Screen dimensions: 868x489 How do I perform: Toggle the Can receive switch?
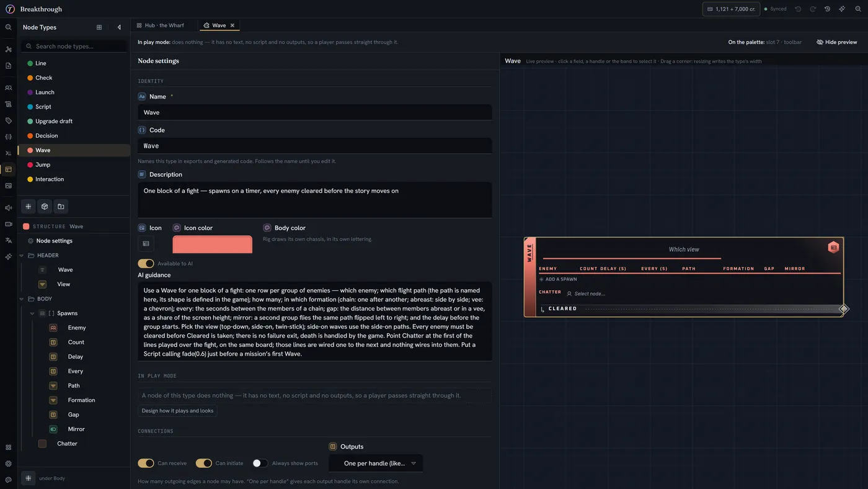pos(146,464)
